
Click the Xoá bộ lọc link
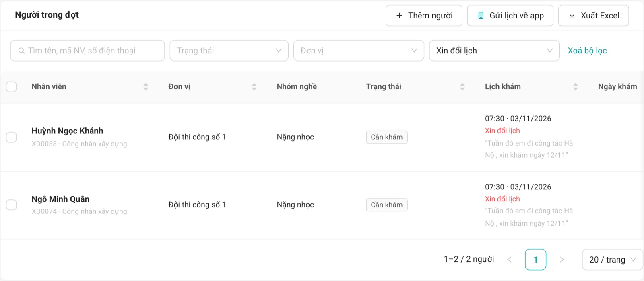(587, 51)
